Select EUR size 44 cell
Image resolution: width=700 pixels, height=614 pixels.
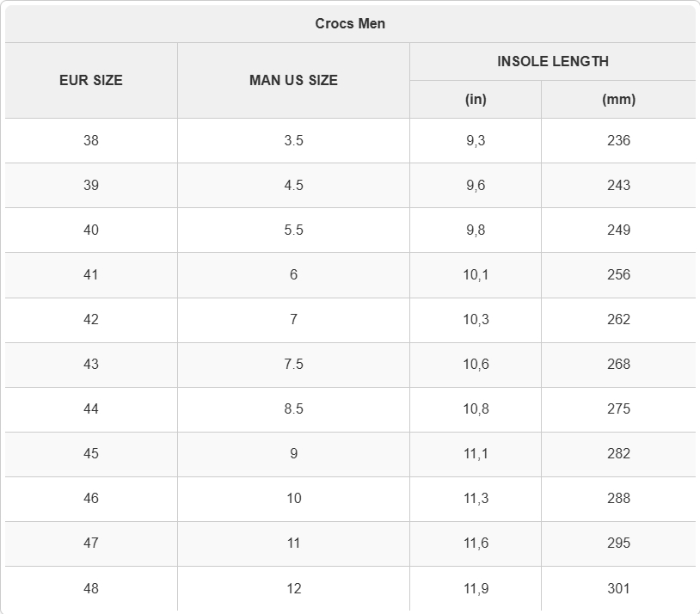coord(91,409)
